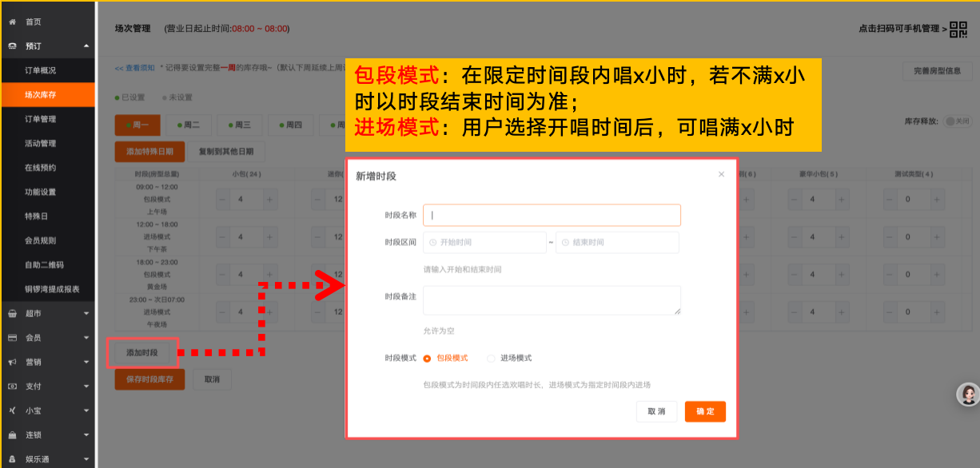Click the QR code icon at top right
The image size is (980, 468).
(x=958, y=29)
